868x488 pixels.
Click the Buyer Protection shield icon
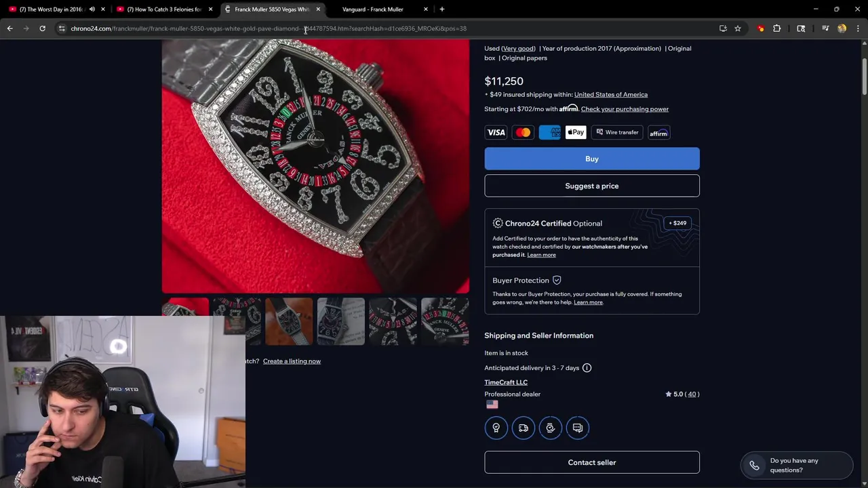pos(557,280)
